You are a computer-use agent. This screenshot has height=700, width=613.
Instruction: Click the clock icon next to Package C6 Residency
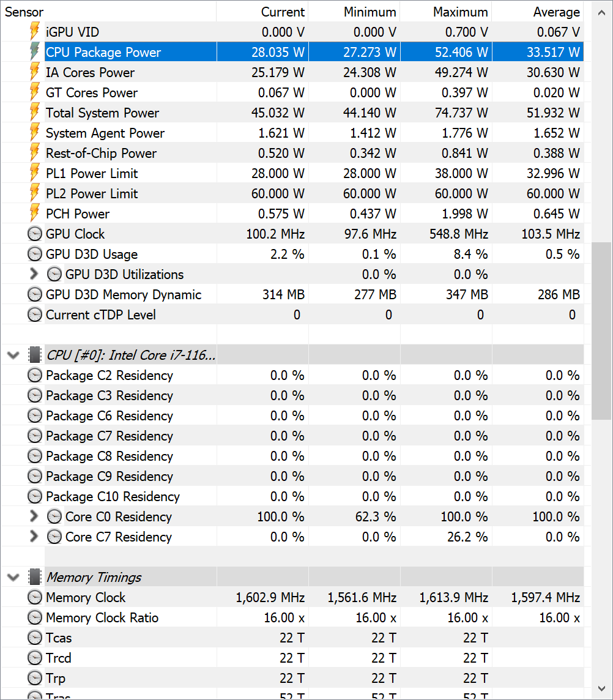[x=35, y=415]
